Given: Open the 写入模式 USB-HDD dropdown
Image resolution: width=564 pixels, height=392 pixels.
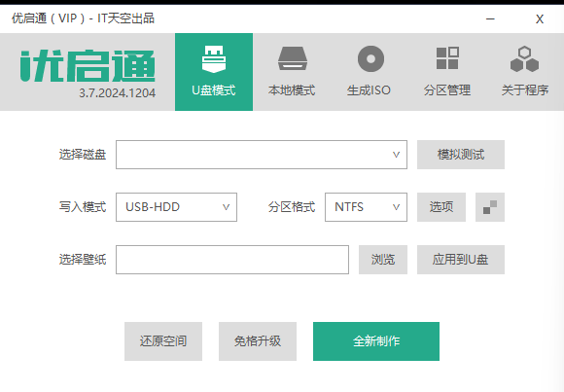Looking at the screenshot, I should click(176, 207).
